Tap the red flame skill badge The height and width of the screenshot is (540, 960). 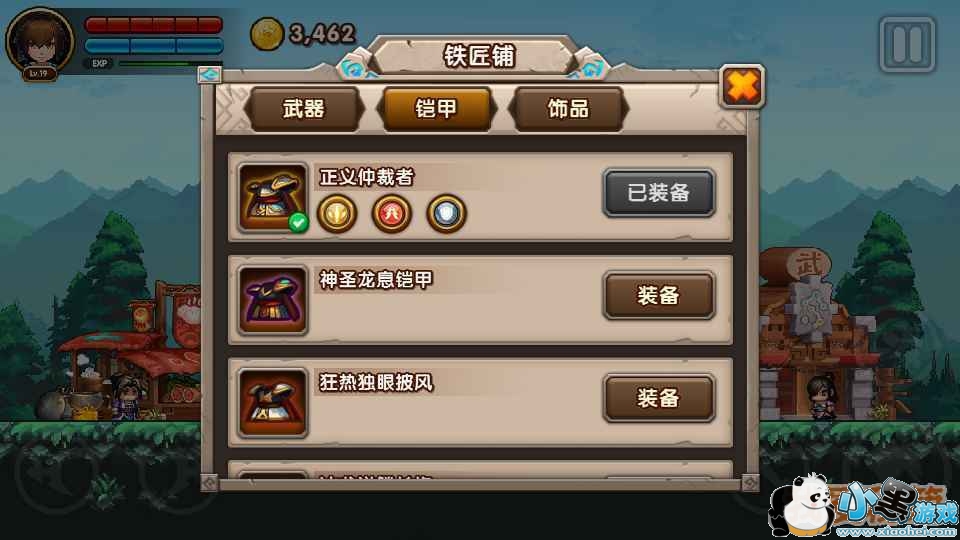[392, 214]
